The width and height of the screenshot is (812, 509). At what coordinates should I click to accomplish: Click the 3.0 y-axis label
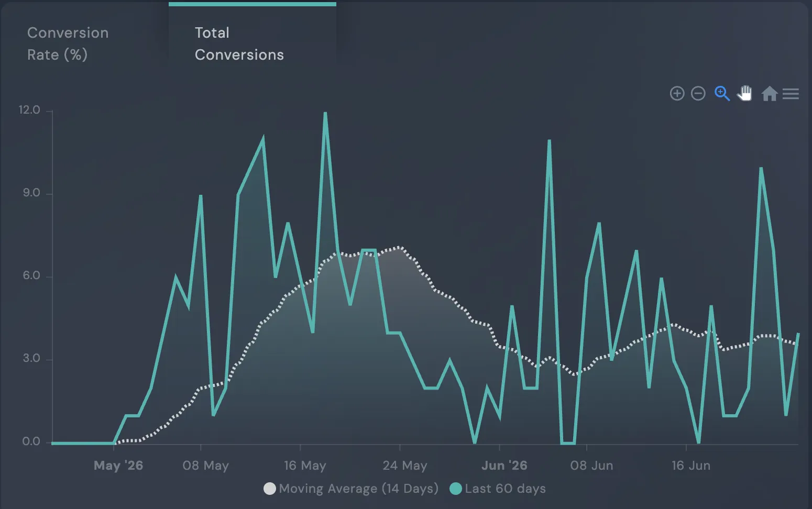point(31,358)
